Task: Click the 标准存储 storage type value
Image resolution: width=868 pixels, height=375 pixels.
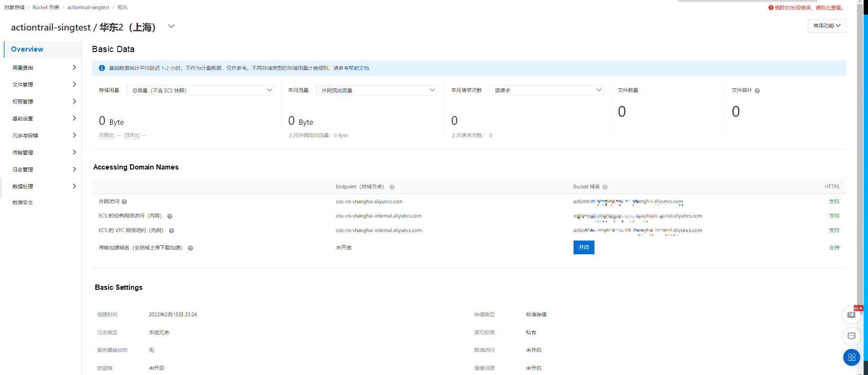Action: point(536,314)
